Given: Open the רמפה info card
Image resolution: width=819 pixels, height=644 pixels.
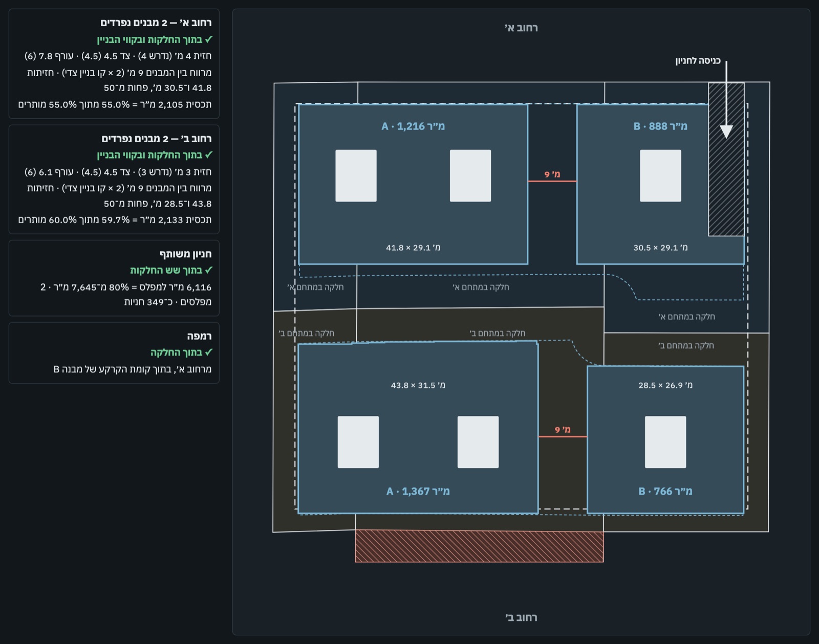Looking at the screenshot, I should 114,352.
